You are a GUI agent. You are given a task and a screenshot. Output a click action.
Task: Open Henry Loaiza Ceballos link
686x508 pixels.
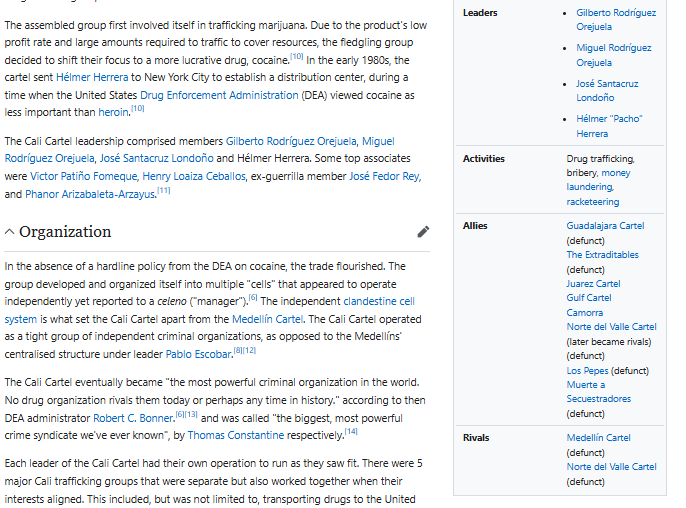tap(194, 176)
